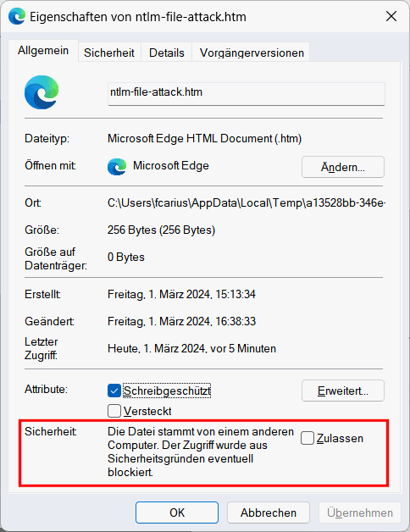
Task: Open the Details tab
Action: point(167,53)
